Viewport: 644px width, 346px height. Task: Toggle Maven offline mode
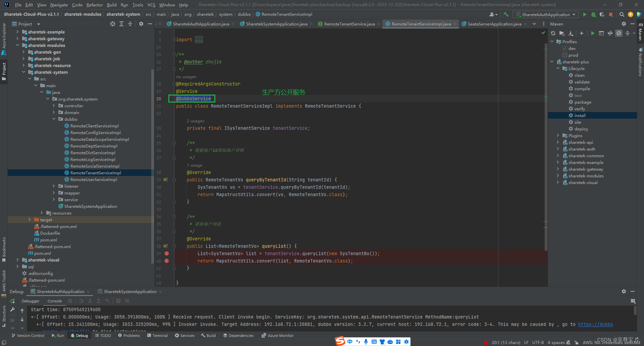pyautogui.click(x=610, y=33)
